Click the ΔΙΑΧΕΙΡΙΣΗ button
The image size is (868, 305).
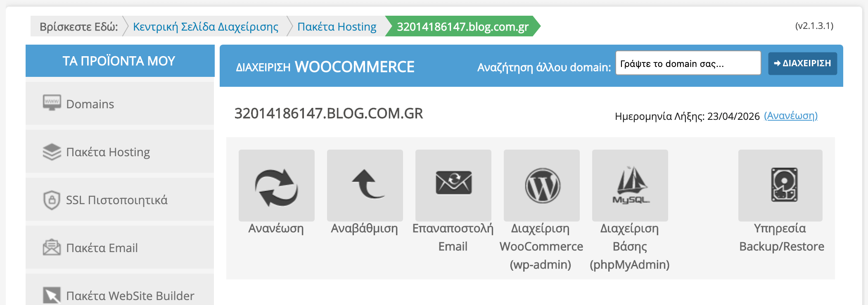802,63
